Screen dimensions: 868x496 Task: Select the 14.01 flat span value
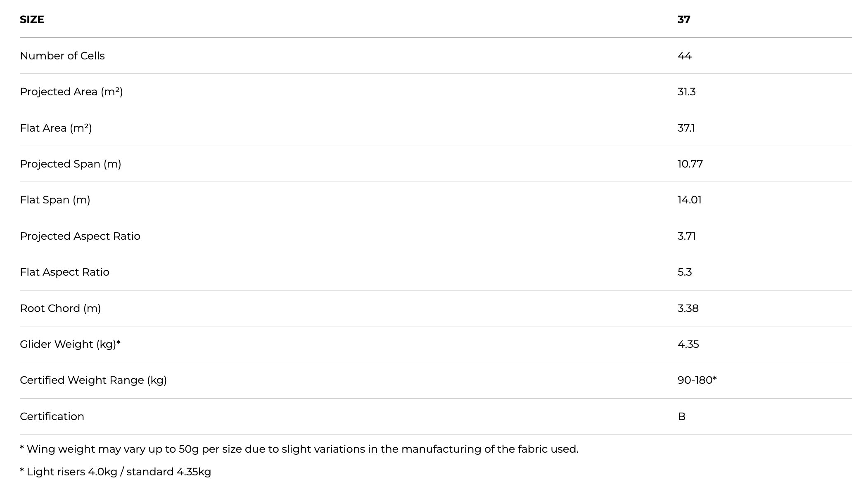[x=689, y=200]
